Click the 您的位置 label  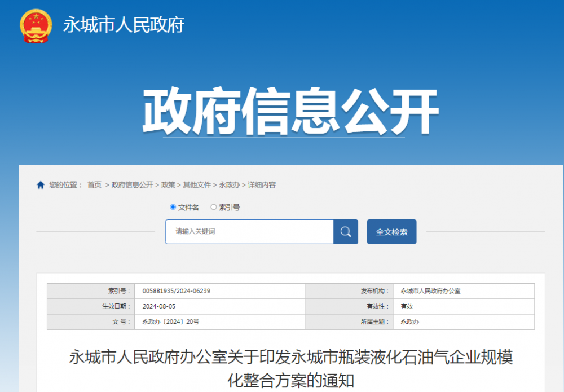tap(65, 185)
